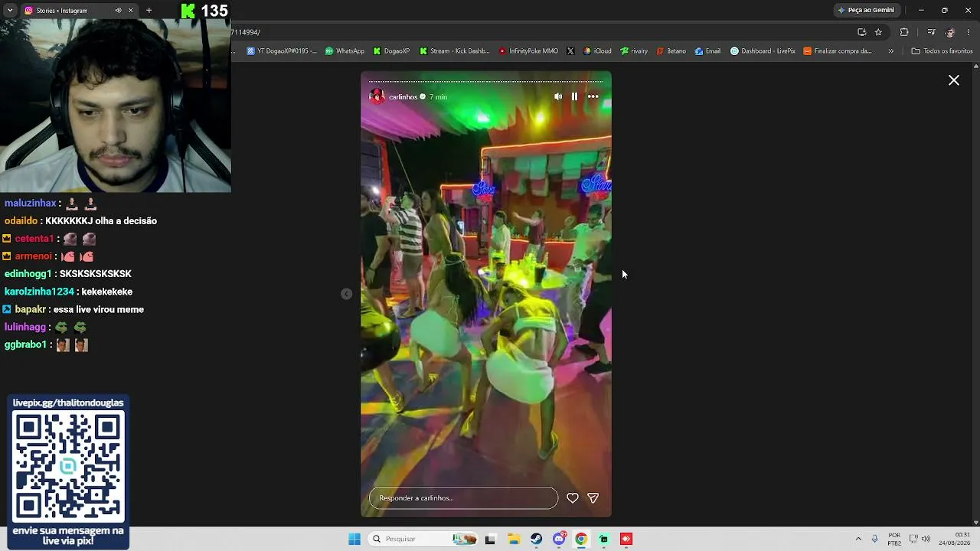980x551 pixels.
Task: Open the DogaoXP Kick bookmark
Action: pyautogui.click(x=391, y=51)
